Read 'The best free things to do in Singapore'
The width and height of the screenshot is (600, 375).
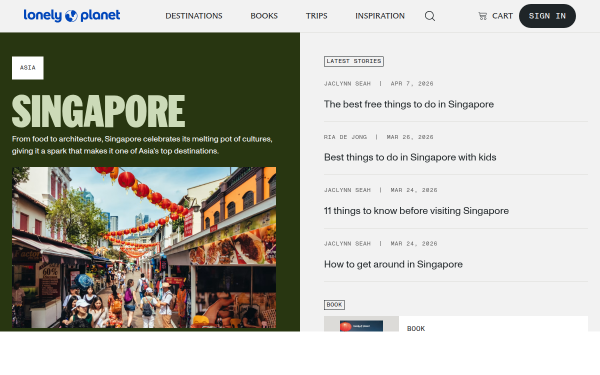pos(409,104)
